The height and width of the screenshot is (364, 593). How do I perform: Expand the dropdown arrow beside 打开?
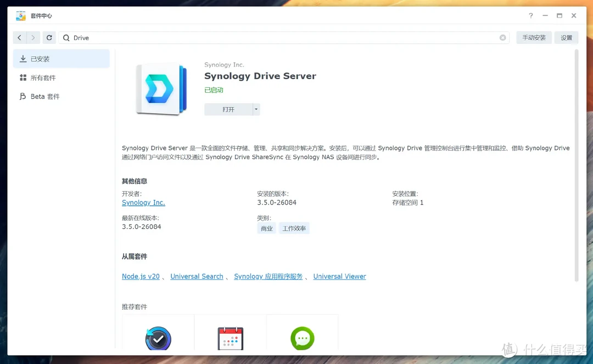pyautogui.click(x=256, y=109)
